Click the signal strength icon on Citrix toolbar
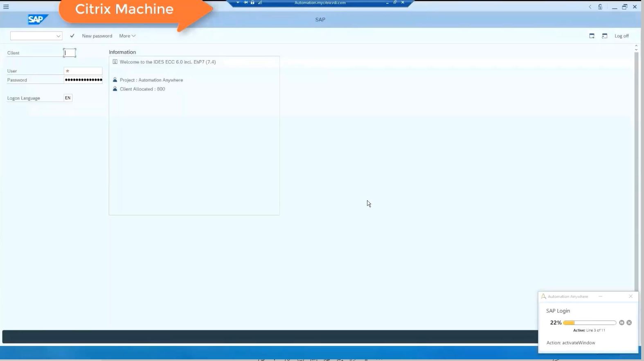Screen dimensions: 644x361 [x=260, y=2]
